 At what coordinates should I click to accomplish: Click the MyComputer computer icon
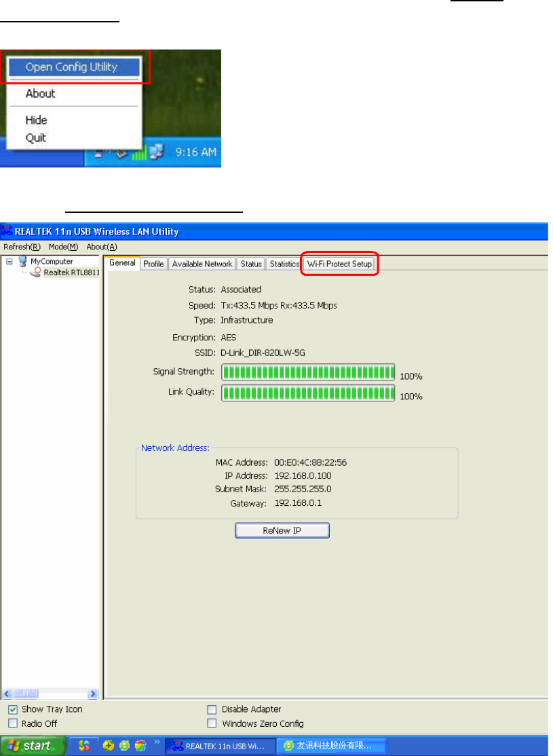pyautogui.click(x=22, y=261)
